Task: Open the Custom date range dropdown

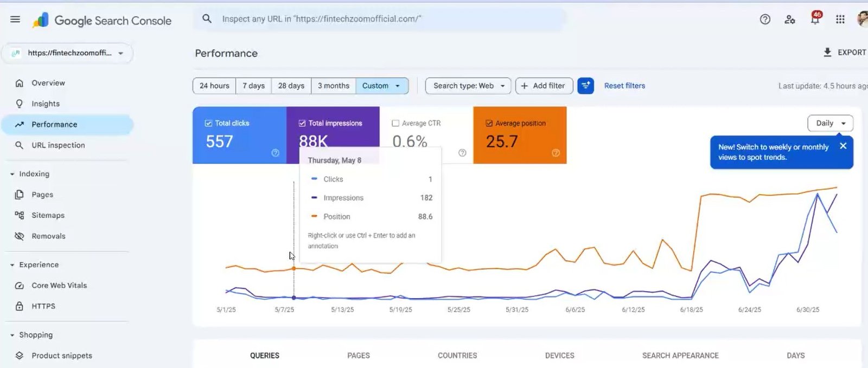Action: pyautogui.click(x=382, y=86)
